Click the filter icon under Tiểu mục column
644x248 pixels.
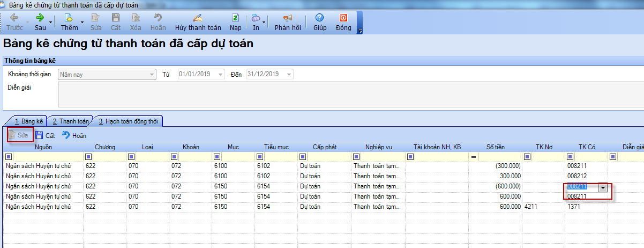(260, 157)
